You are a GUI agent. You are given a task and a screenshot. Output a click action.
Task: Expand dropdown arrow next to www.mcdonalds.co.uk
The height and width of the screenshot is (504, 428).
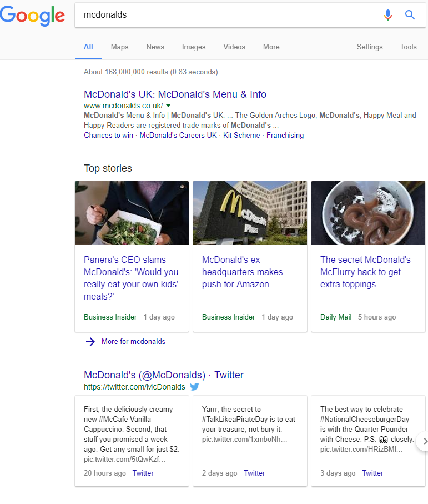(x=168, y=106)
